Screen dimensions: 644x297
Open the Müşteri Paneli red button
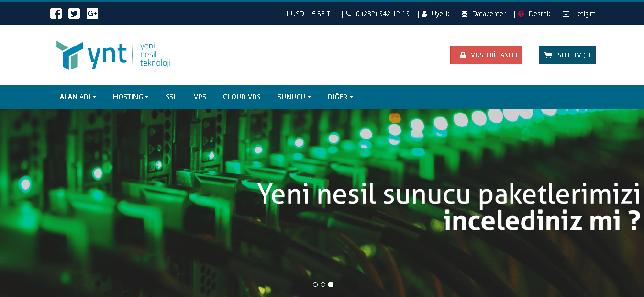click(486, 55)
